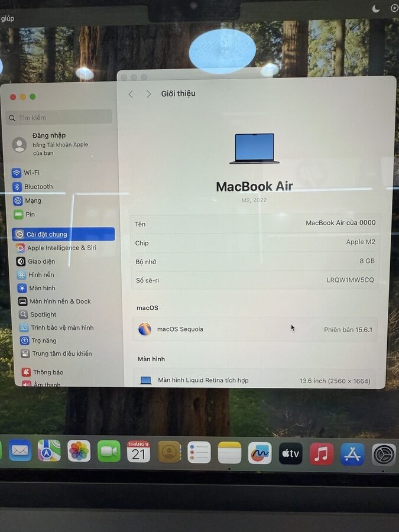Open Calendar showing Tháng 9 21

coord(138,452)
